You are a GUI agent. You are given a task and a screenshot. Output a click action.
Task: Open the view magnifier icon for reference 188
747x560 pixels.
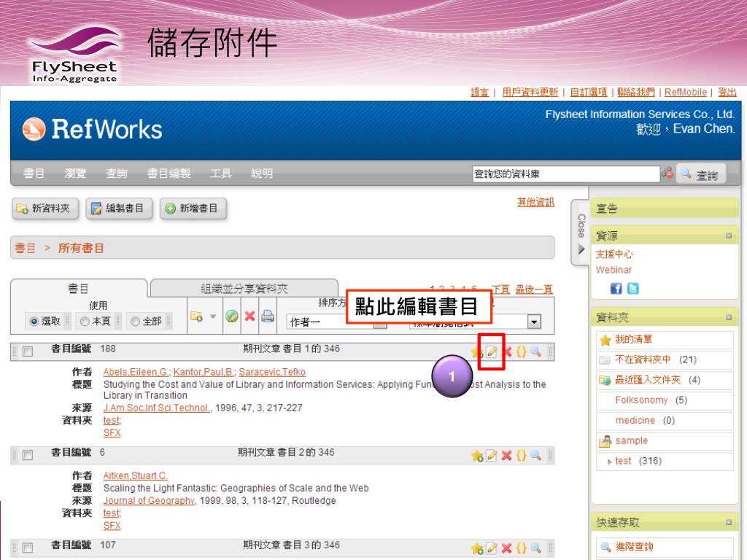pos(535,352)
